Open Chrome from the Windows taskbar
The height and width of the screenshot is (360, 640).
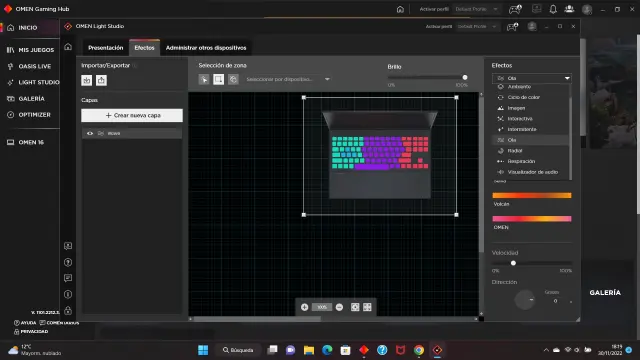419,350
